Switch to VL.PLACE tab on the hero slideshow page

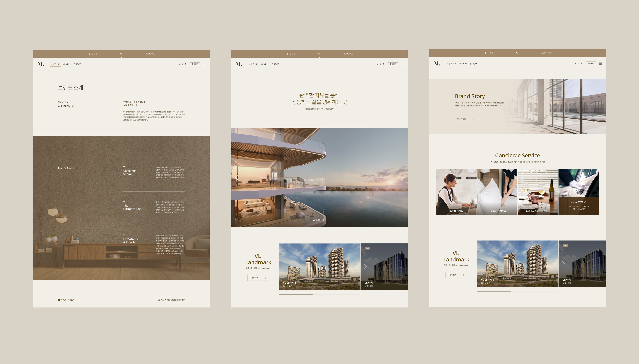(x=348, y=54)
